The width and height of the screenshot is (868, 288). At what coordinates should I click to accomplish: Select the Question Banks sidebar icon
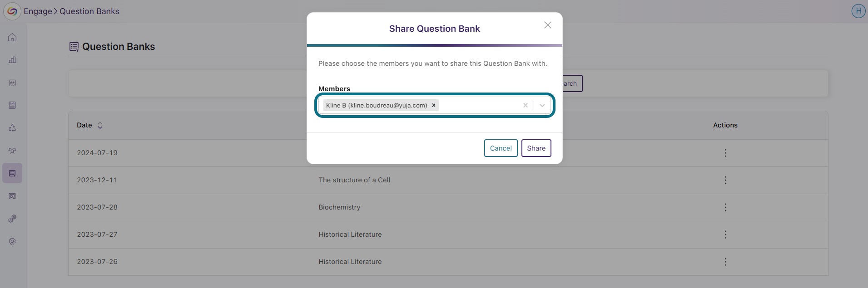click(12, 173)
